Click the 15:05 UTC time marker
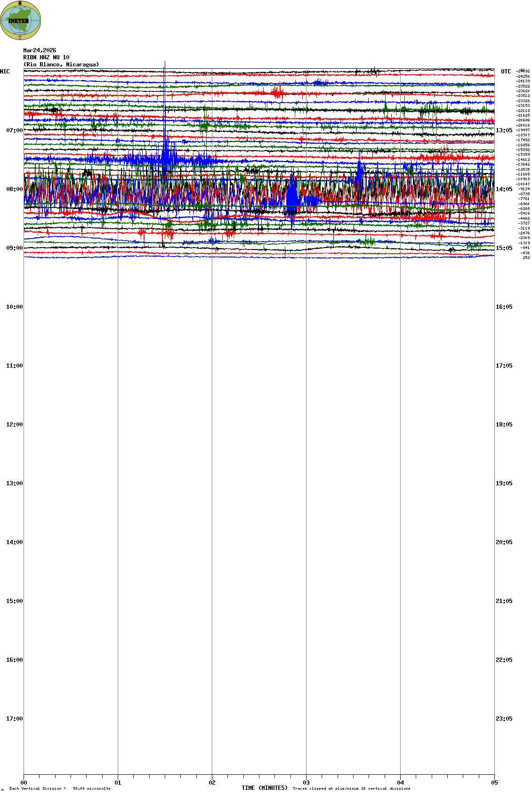 504,248
